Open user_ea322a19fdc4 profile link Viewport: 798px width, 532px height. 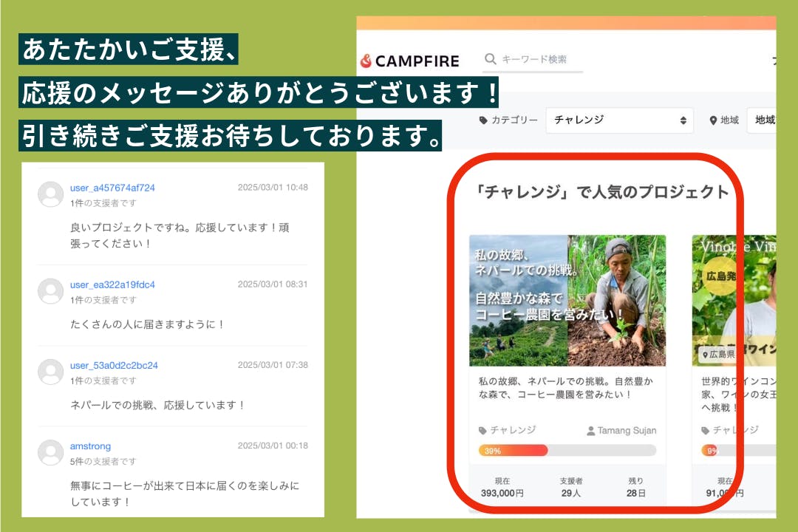(x=112, y=284)
